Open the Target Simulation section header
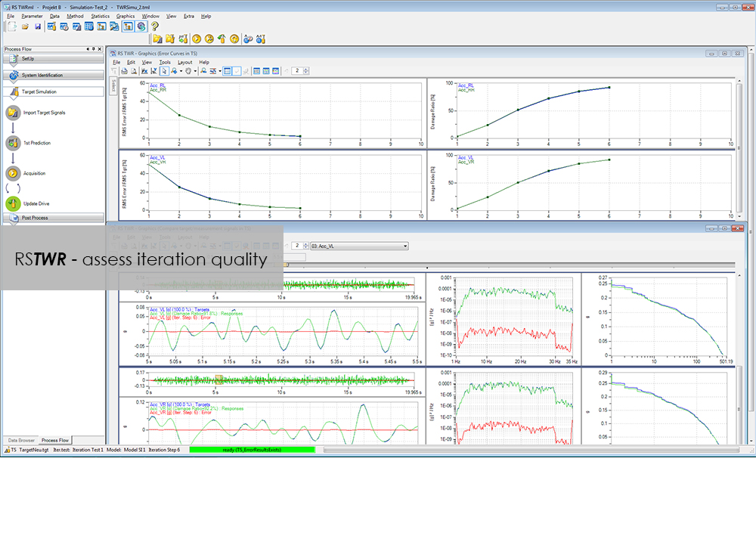 53,91
